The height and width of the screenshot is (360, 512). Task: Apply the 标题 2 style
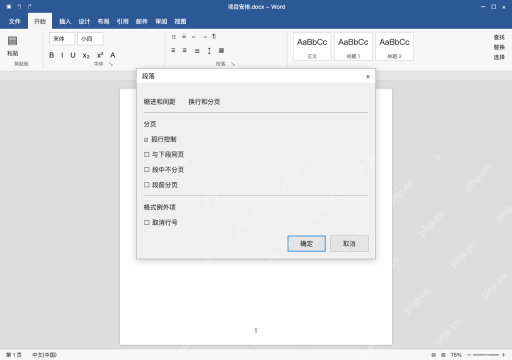pos(395,47)
